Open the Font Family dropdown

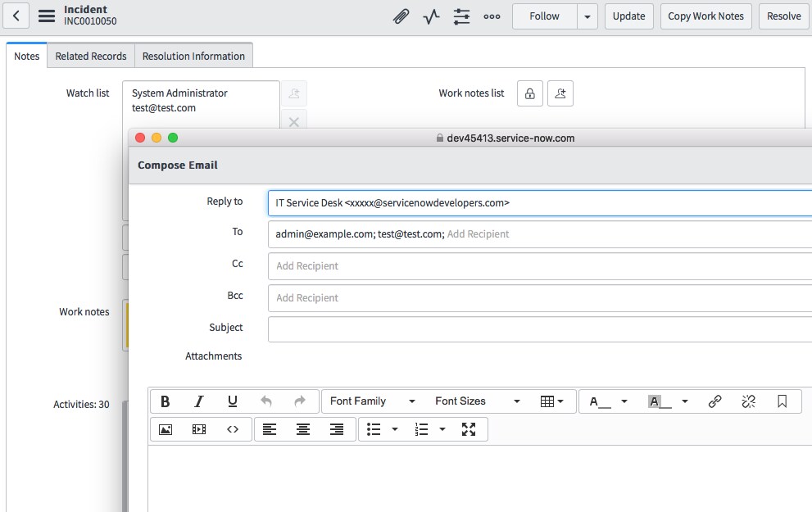pos(372,401)
